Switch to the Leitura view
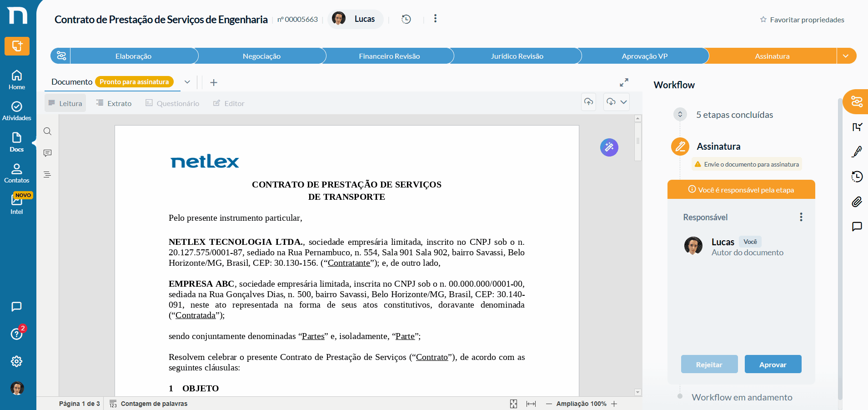Image resolution: width=868 pixels, height=410 pixels. click(65, 103)
